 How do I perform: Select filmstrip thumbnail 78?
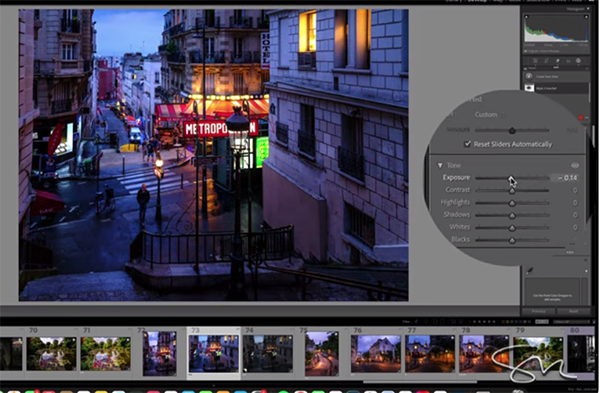[x=484, y=353]
